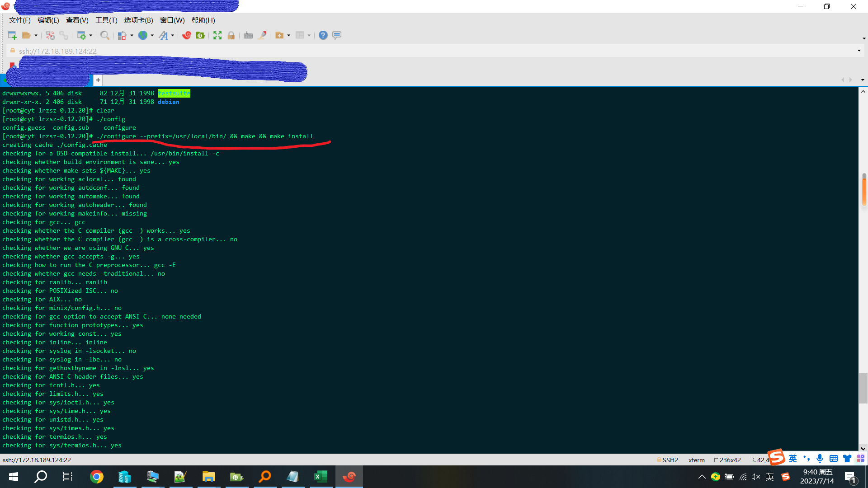The width and height of the screenshot is (868, 488).
Task: Open the 帮助(H) menu
Action: [x=203, y=20]
